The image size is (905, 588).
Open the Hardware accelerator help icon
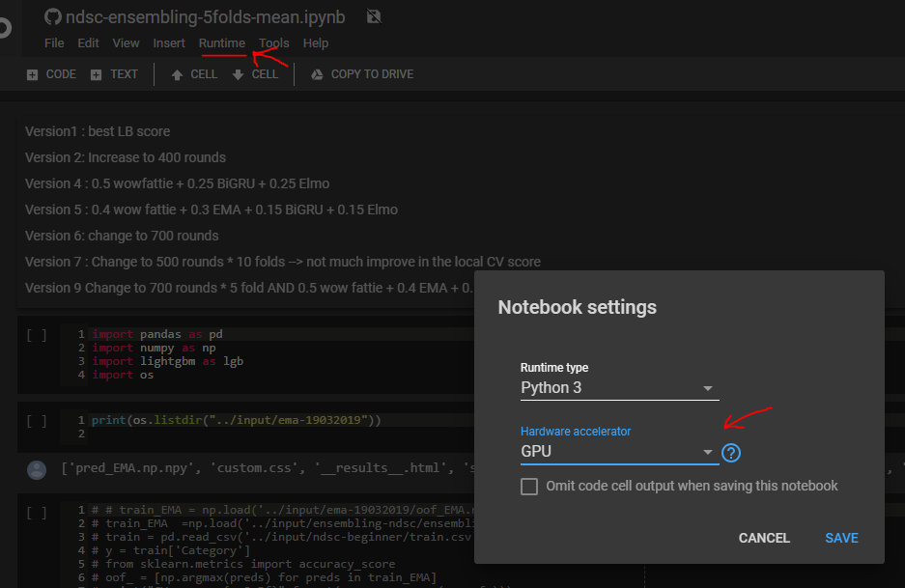731,452
